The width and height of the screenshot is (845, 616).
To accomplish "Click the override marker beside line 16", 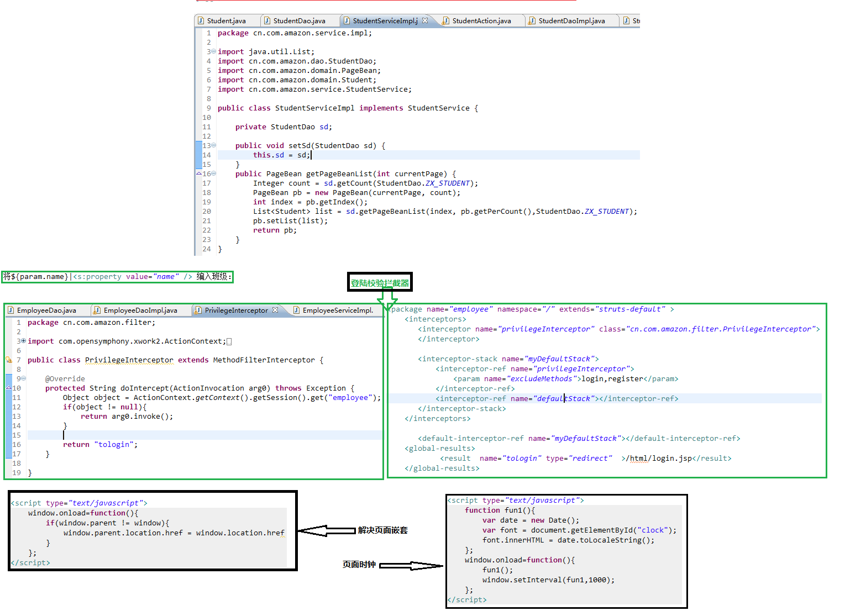I will [x=199, y=173].
